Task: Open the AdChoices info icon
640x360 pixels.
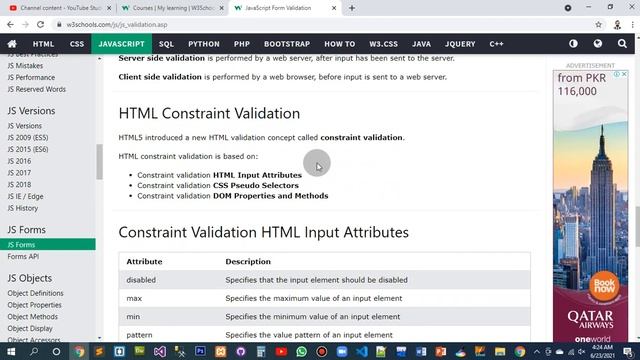Action: [617, 74]
